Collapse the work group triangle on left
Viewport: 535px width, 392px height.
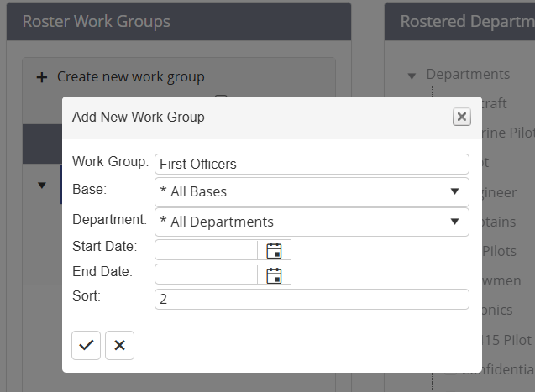click(x=42, y=186)
